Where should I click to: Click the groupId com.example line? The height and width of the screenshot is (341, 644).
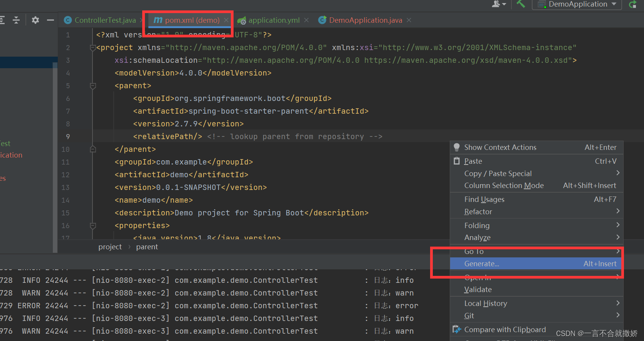pos(184,162)
